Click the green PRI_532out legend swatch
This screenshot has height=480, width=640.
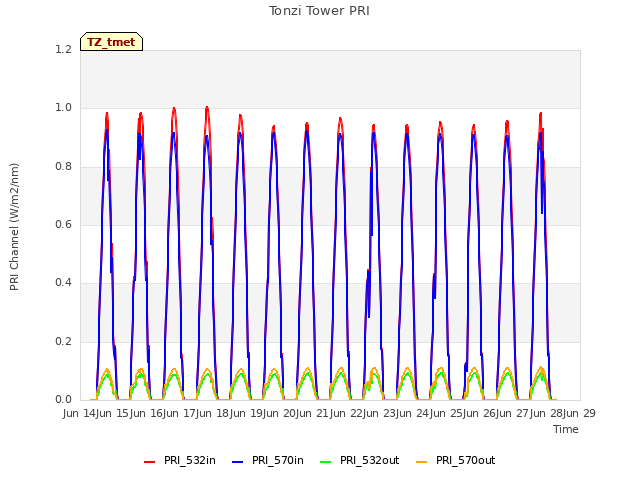326,462
